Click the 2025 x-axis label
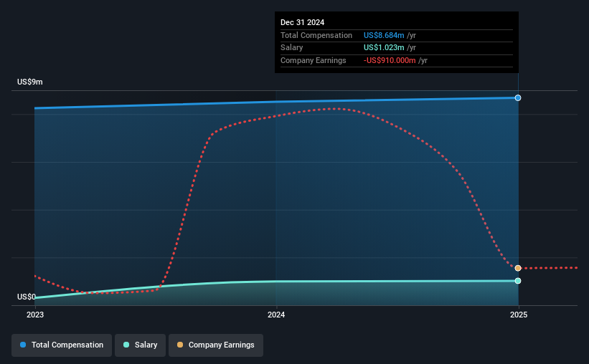The width and height of the screenshot is (589, 364). point(519,315)
